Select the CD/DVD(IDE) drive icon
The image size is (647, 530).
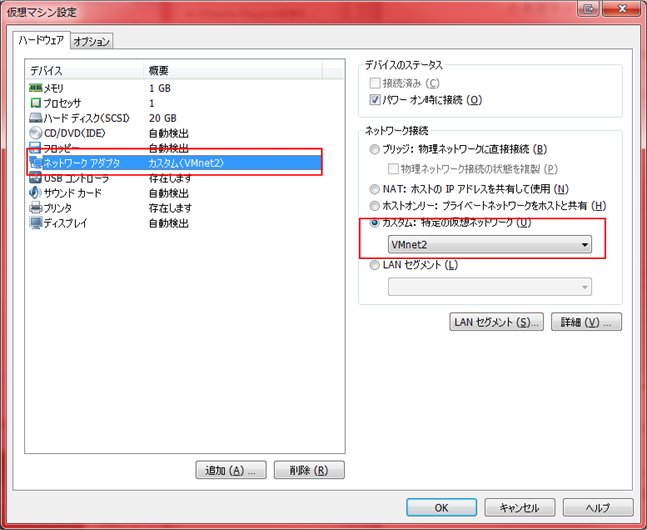pos(35,133)
